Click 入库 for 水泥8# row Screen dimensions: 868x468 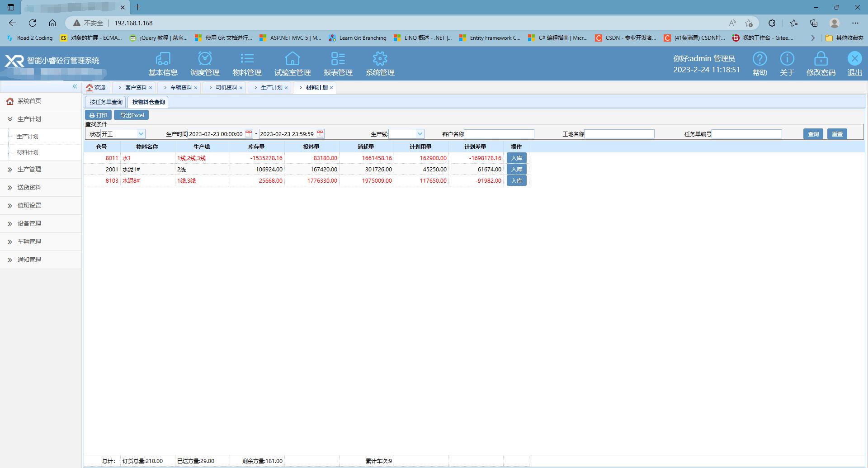point(516,181)
